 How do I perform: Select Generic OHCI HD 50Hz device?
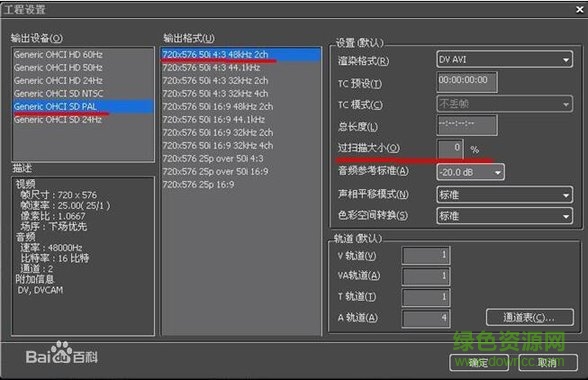point(83,68)
